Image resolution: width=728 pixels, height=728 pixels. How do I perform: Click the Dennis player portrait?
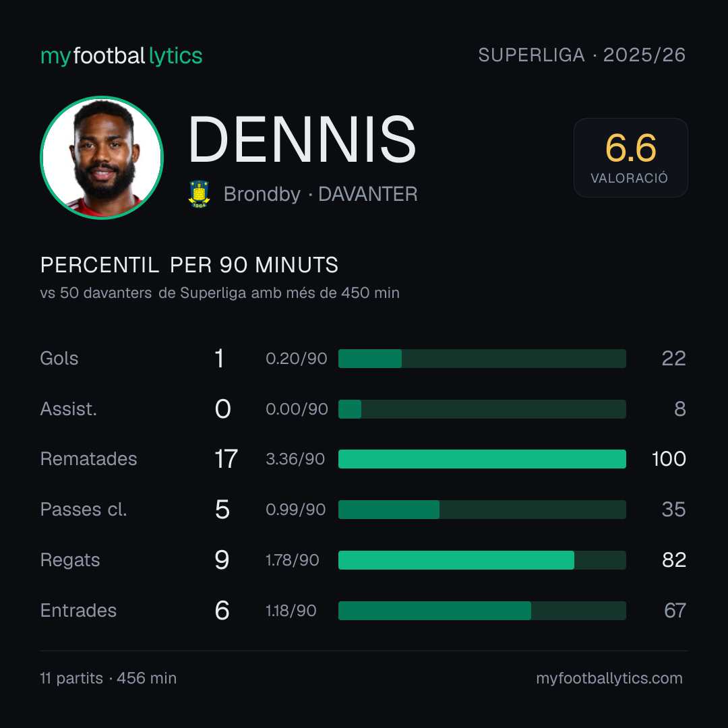102,157
